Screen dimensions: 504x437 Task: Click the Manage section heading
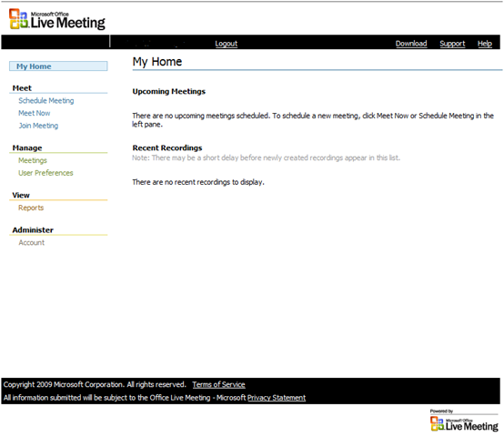point(27,147)
